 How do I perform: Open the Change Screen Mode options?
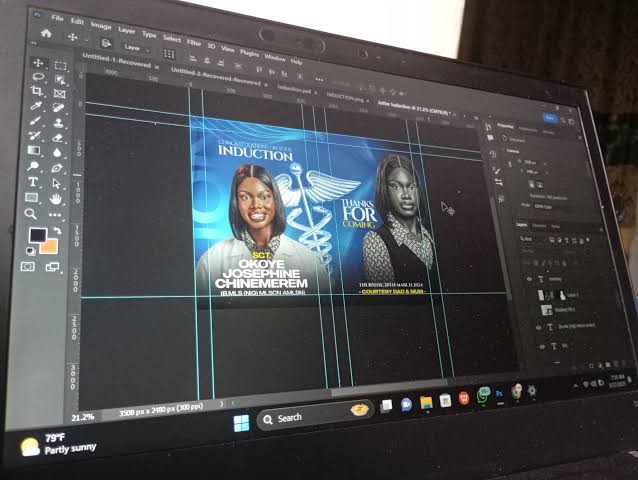point(52,267)
